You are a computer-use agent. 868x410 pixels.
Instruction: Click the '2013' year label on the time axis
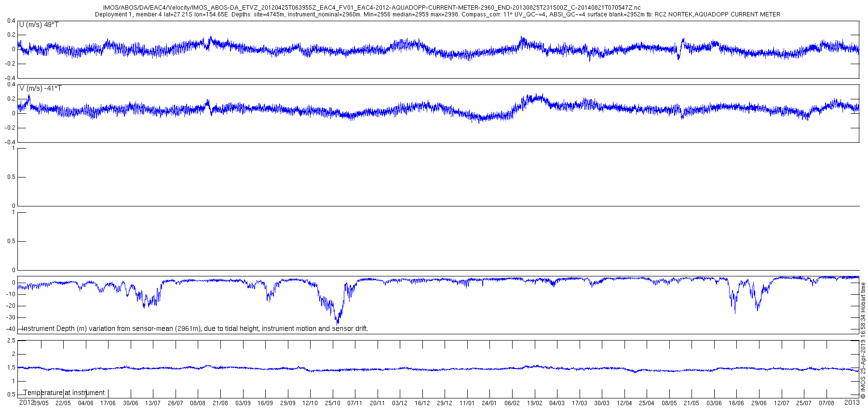852,402
